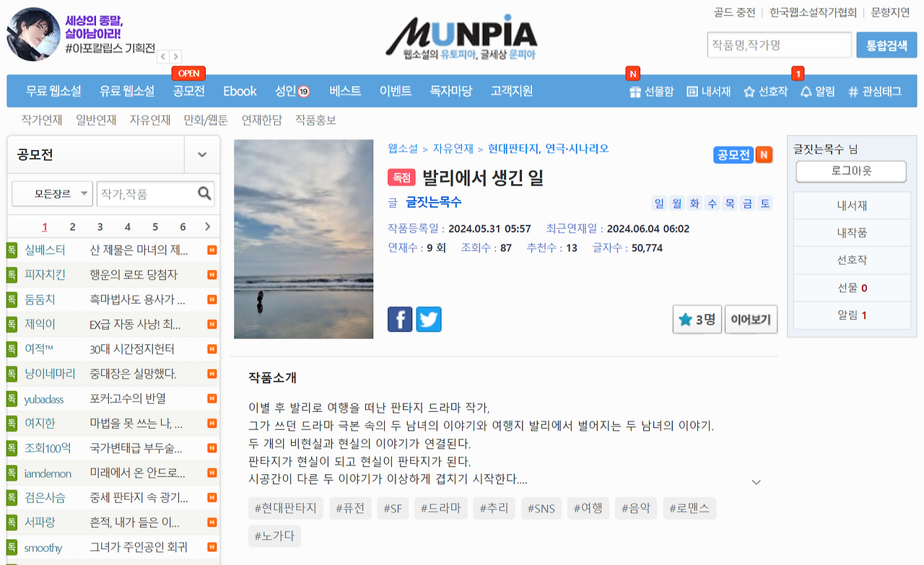Share the novel via the Facebook icon
Screen dimensions: 924x565
(400, 319)
